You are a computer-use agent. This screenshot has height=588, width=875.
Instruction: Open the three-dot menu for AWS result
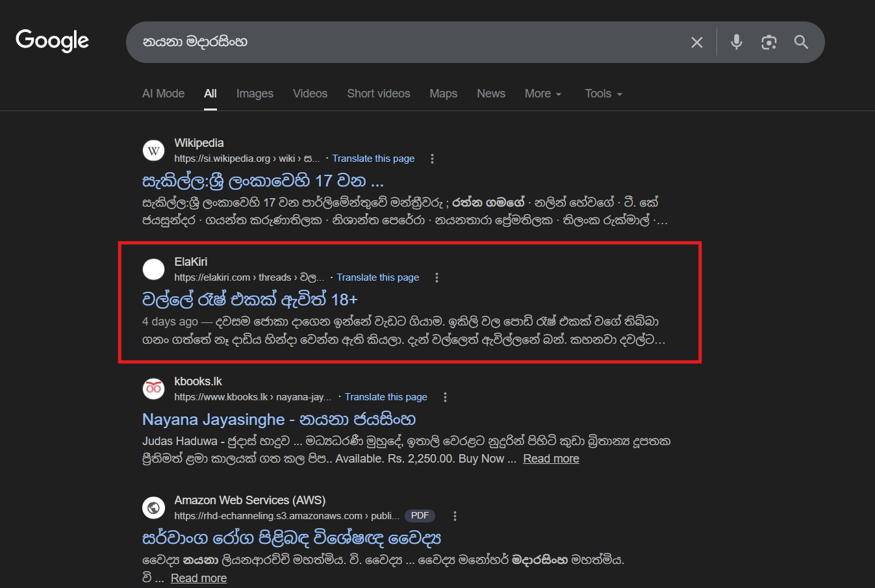pos(455,516)
